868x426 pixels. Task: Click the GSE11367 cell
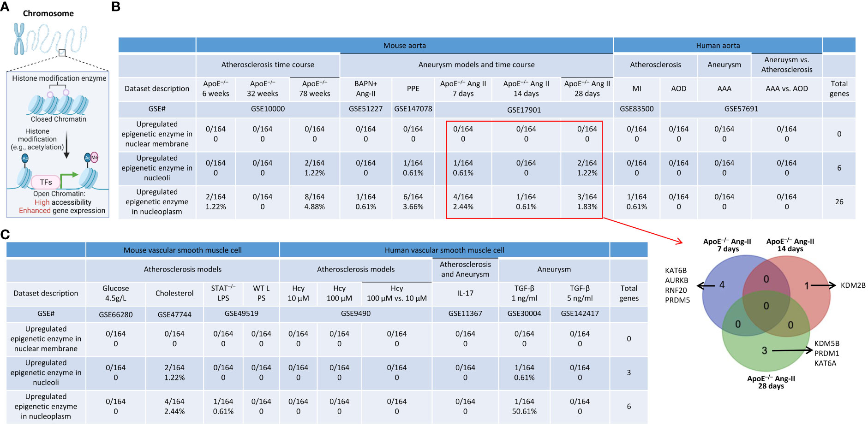465,314
